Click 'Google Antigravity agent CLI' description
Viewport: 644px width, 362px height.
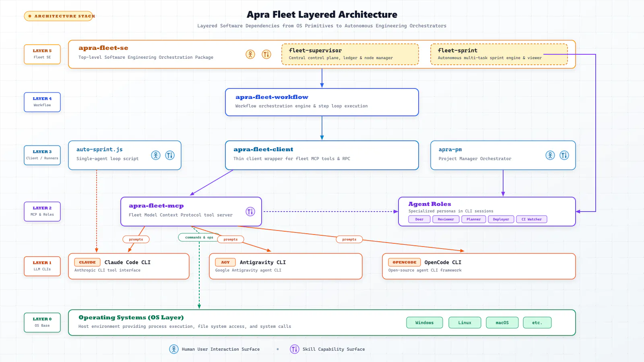(x=248, y=270)
